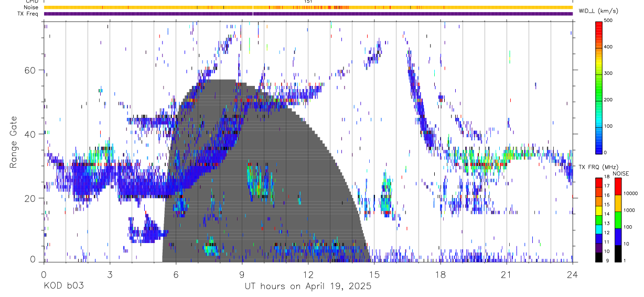This screenshot has height=297, width=644.
Task: Click the noise level color bar
Action: (618, 219)
